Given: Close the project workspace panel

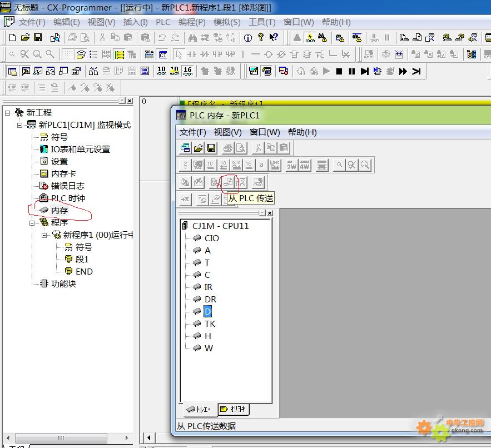Looking at the screenshot, I should [x=130, y=101].
